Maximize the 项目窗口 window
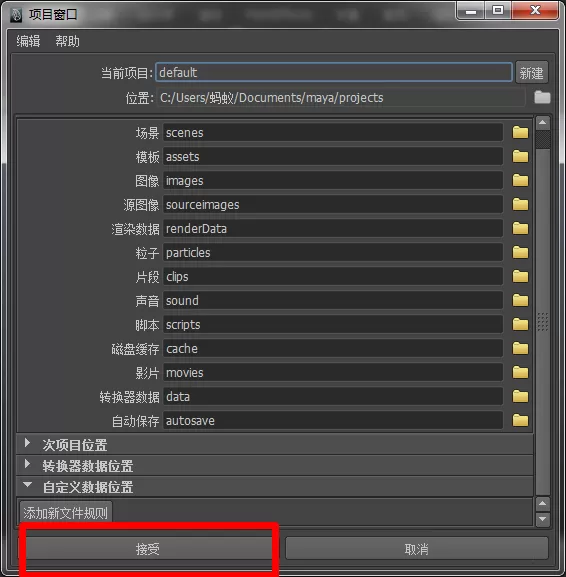This screenshot has width=566, height=577. pyautogui.click(x=498, y=10)
